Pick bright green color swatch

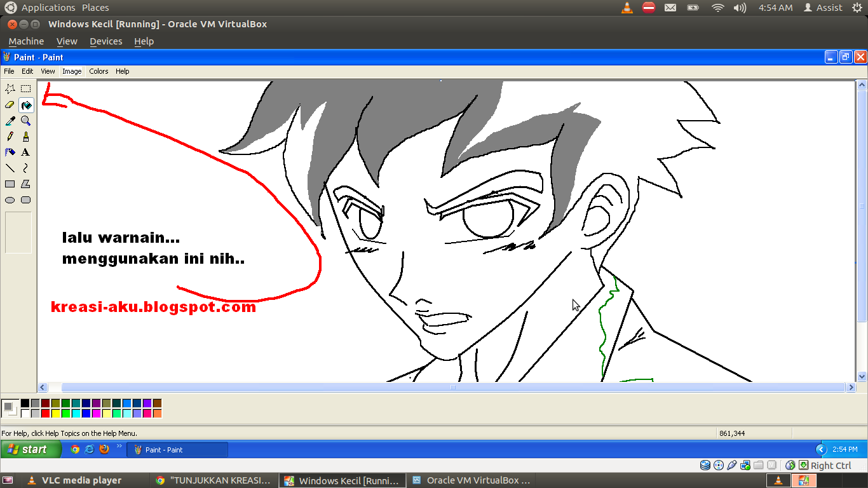tap(65, 413)
